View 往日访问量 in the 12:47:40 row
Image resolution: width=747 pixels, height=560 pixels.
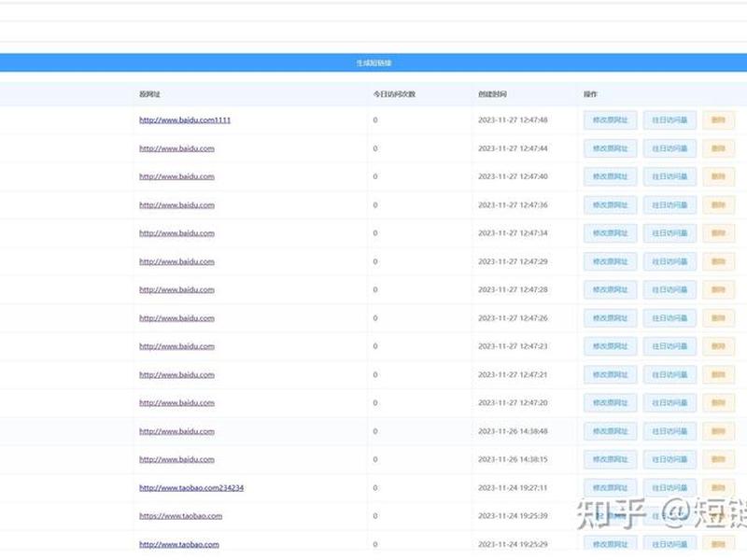click(x=669, y=176)
